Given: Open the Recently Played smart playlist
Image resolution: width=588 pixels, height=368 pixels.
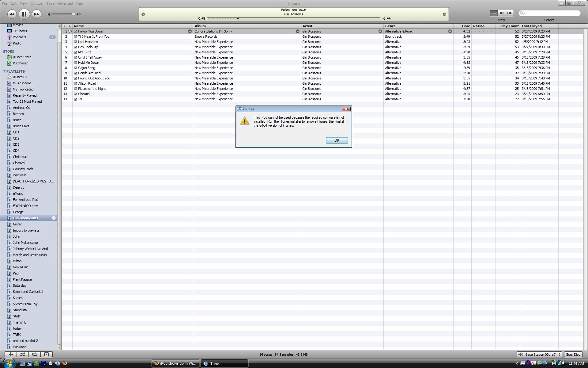Looking at the screenshot, I should coord(24,95).
